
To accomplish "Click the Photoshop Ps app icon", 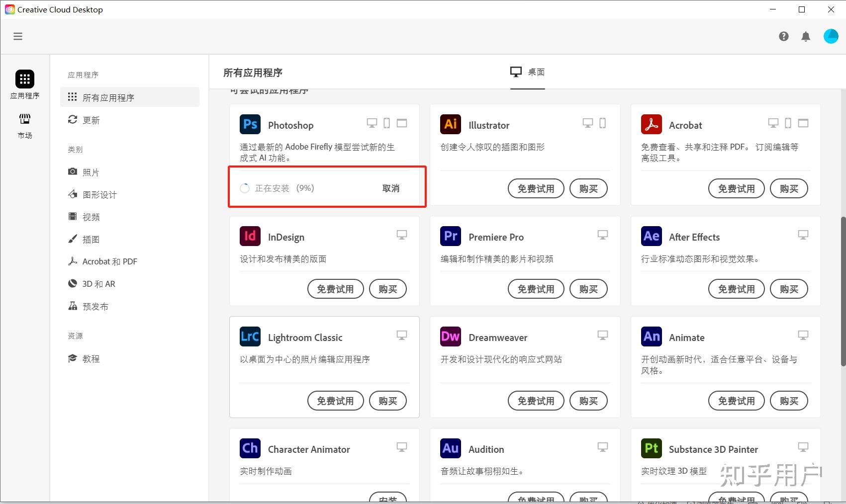I will 250,124.
